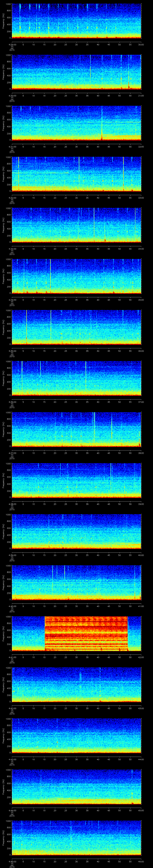
Task: Click the '30:00' end time label
Action: coord(141,44)
